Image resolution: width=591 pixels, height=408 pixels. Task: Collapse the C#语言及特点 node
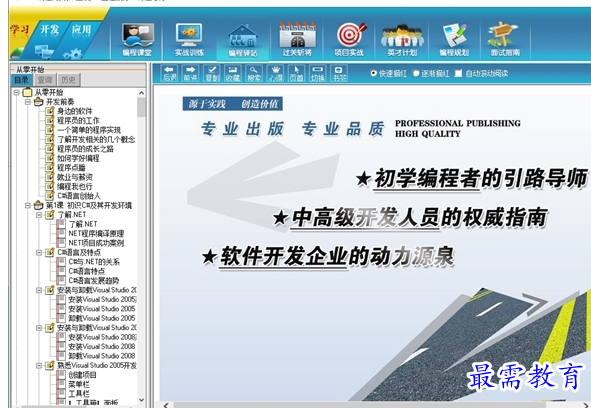(x=39, y=252)
